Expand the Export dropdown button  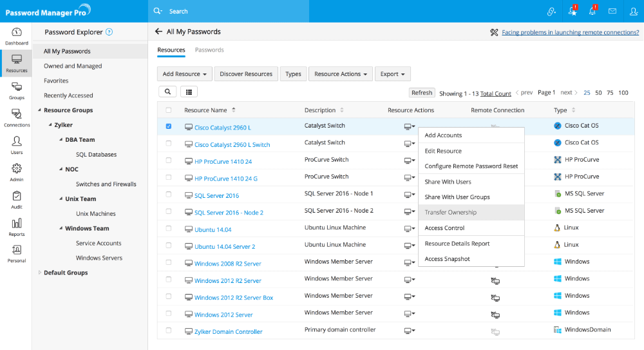pyautogui.click(x=392, y=74)
